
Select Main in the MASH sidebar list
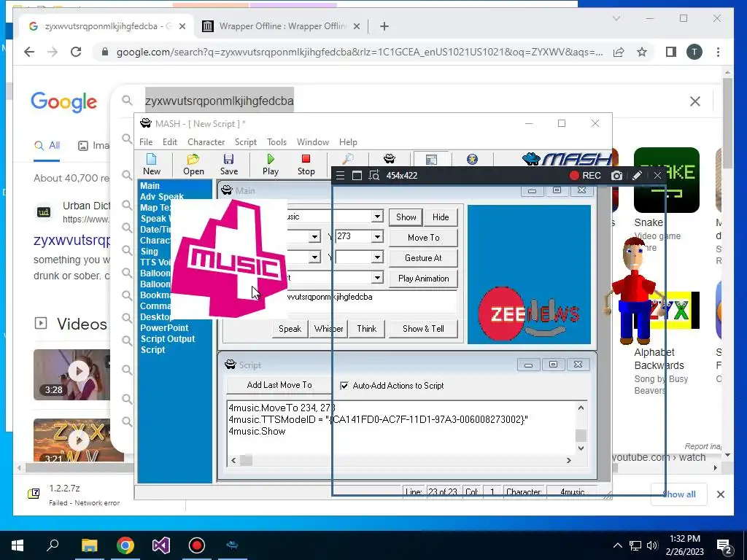150,186
